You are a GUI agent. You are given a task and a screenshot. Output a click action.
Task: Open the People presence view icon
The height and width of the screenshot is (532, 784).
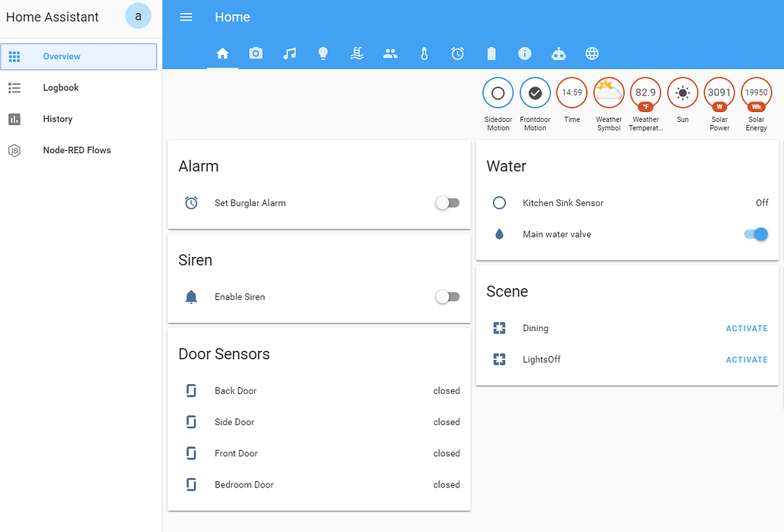coord(390,53)
